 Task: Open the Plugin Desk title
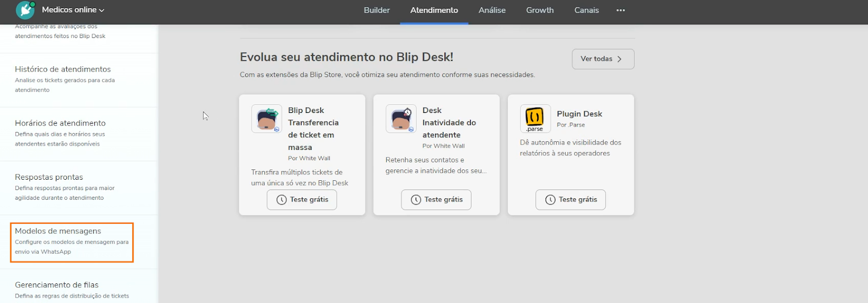coord(579,113)
